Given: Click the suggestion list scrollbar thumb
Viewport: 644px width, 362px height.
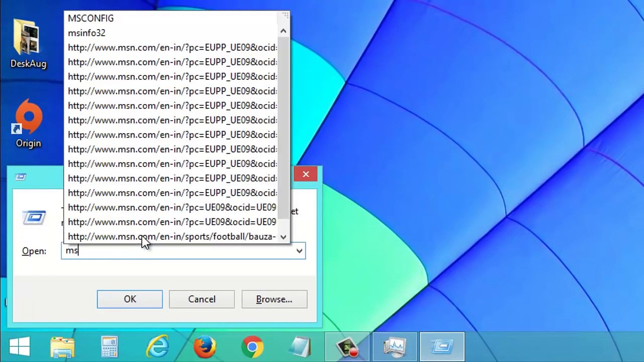Looking at the screenshot, I should point(283,128).
